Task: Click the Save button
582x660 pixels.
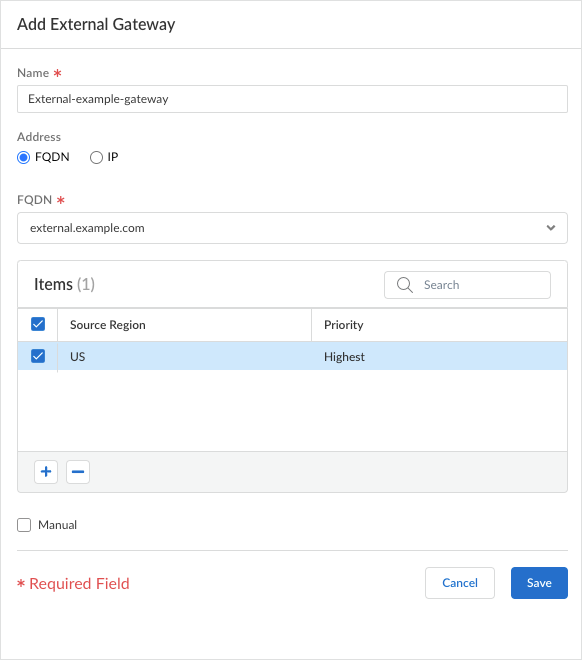Action: (539, 583)
